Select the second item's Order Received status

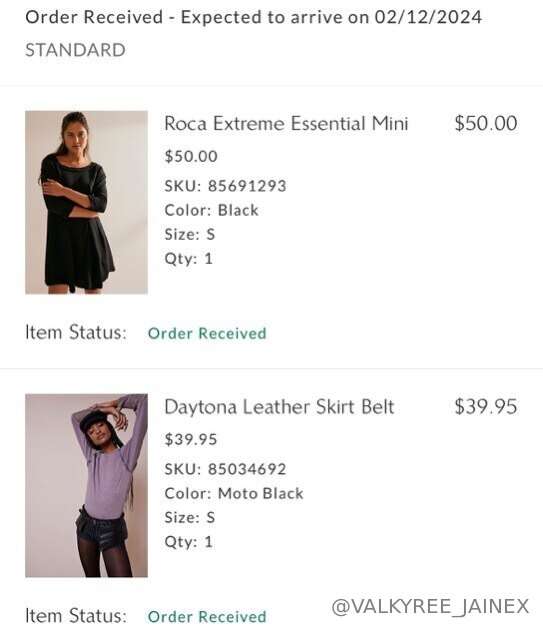click(x=207, y=617)
